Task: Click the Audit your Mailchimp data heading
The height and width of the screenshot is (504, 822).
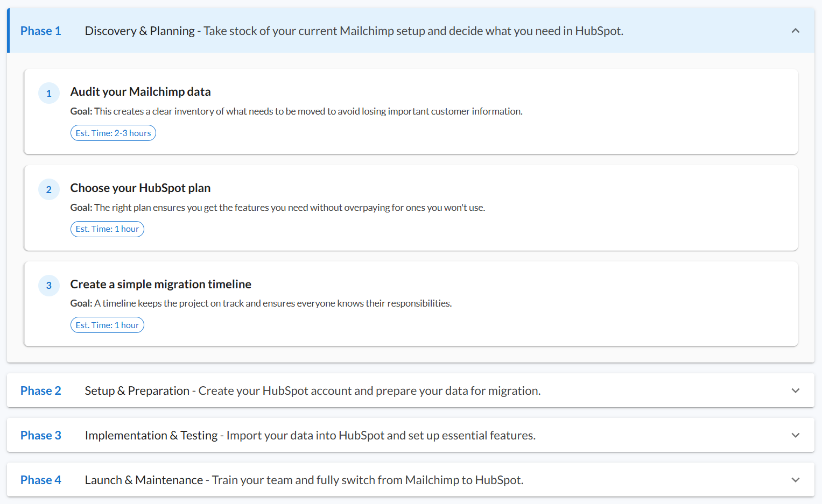Action: point(140,91)
